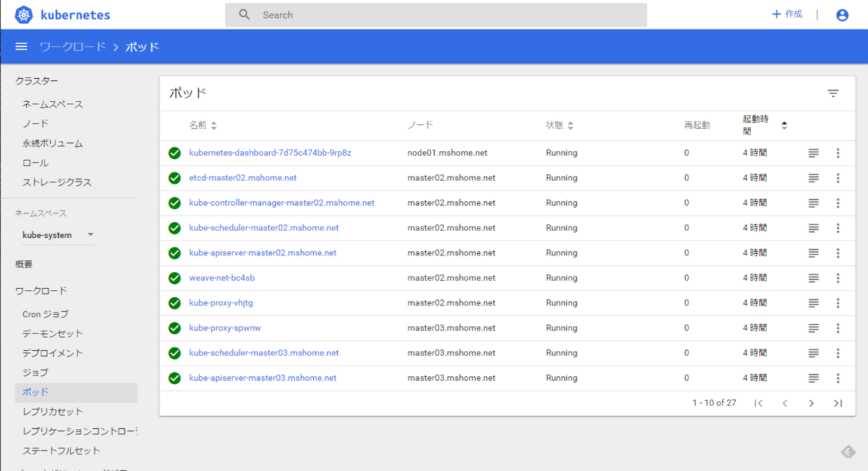Select レプリカセット in the sidebar
This screenshot has height=471, width=868.
pyautogui.click(x=53, y=412)
